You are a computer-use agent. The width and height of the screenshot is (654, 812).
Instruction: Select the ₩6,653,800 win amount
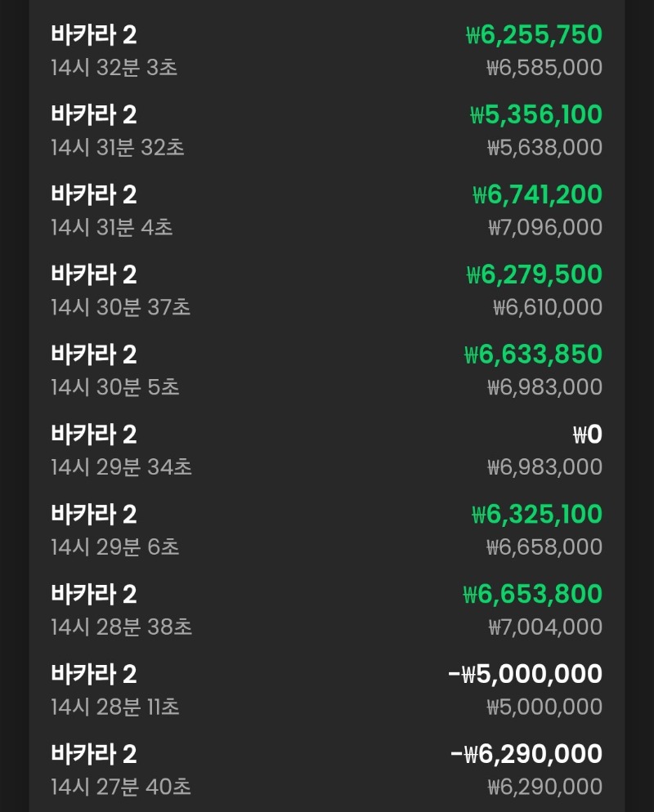pos(533,593)
